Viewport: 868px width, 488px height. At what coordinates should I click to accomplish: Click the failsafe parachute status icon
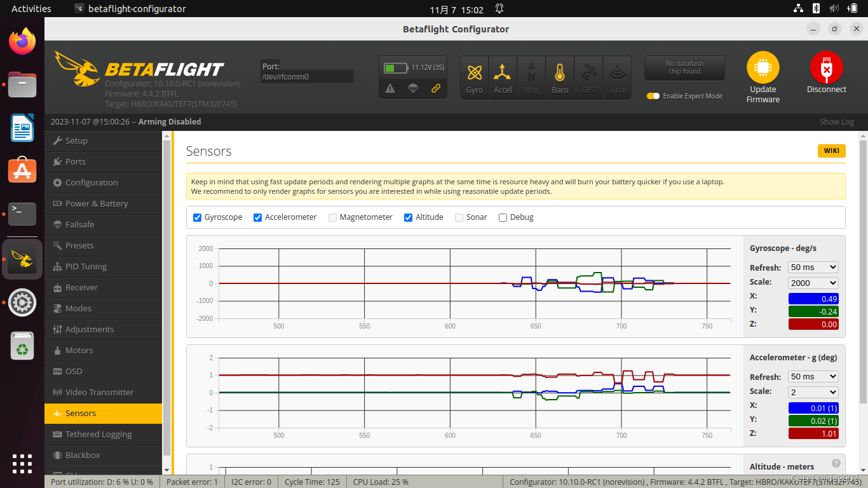pos(413,89)
